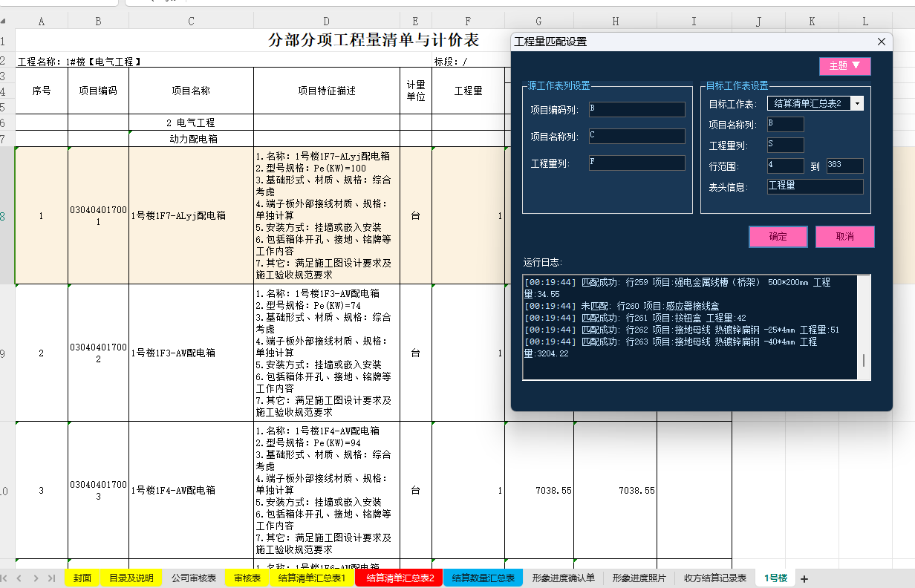The height and width of the screenshot is (588, 915).
Task: Select column K header
Action: tap(813, 22)
